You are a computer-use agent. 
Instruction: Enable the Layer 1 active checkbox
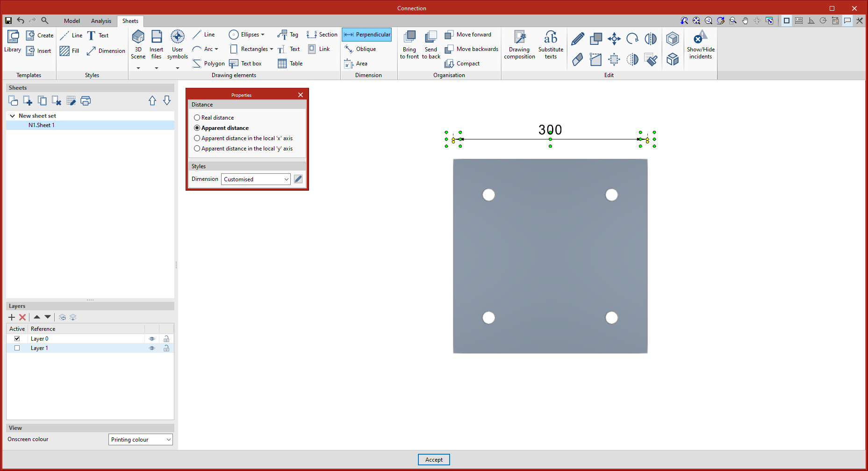(17, 348)
